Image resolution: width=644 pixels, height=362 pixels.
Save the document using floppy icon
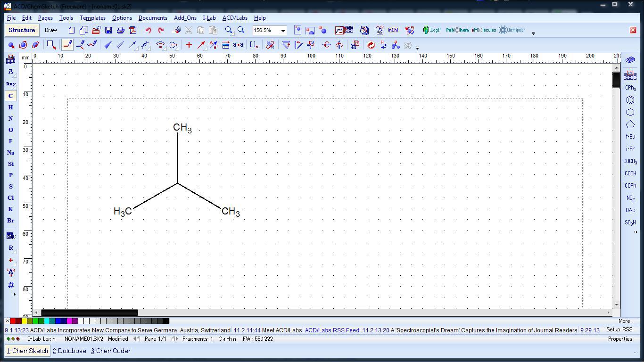(x=108, y=30)
